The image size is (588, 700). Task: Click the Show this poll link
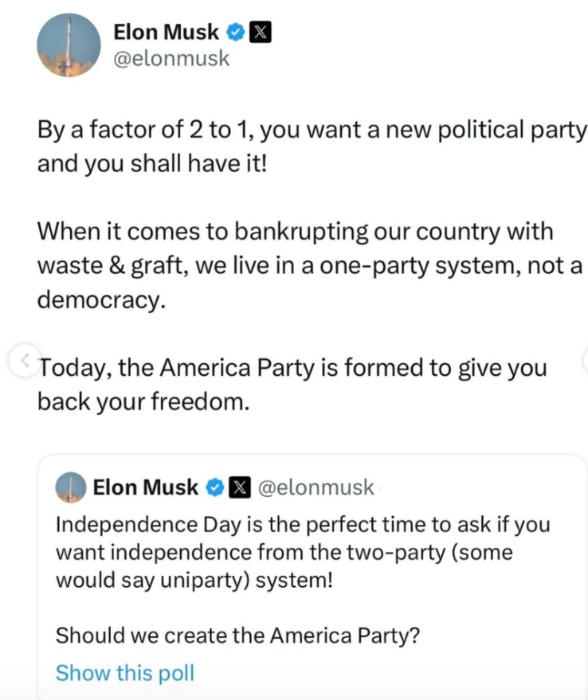[124, 673]
